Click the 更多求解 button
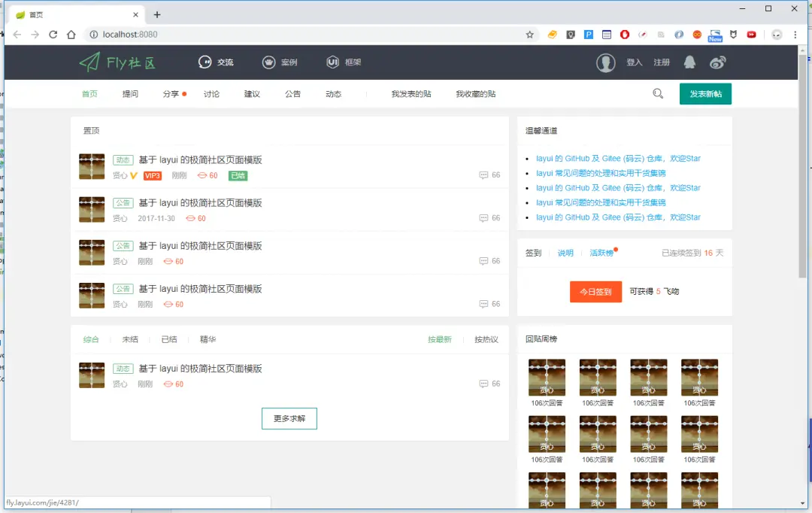812x513 pixels. pyautogui.click(x=289, y=419)
